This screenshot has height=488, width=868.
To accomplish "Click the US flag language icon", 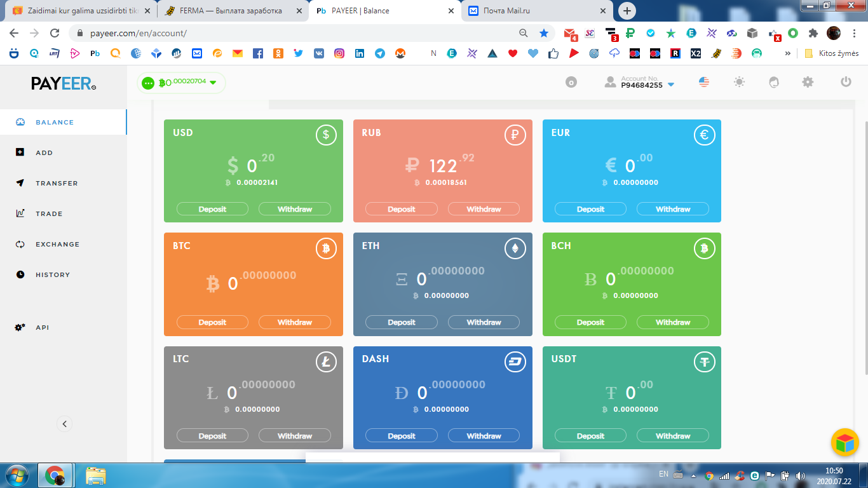I will [x=704, y=82].
